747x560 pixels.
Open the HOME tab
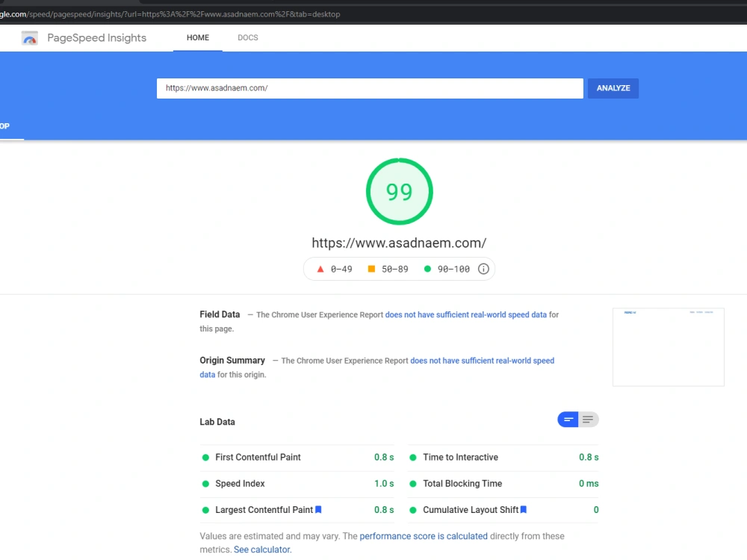point(198,37)
